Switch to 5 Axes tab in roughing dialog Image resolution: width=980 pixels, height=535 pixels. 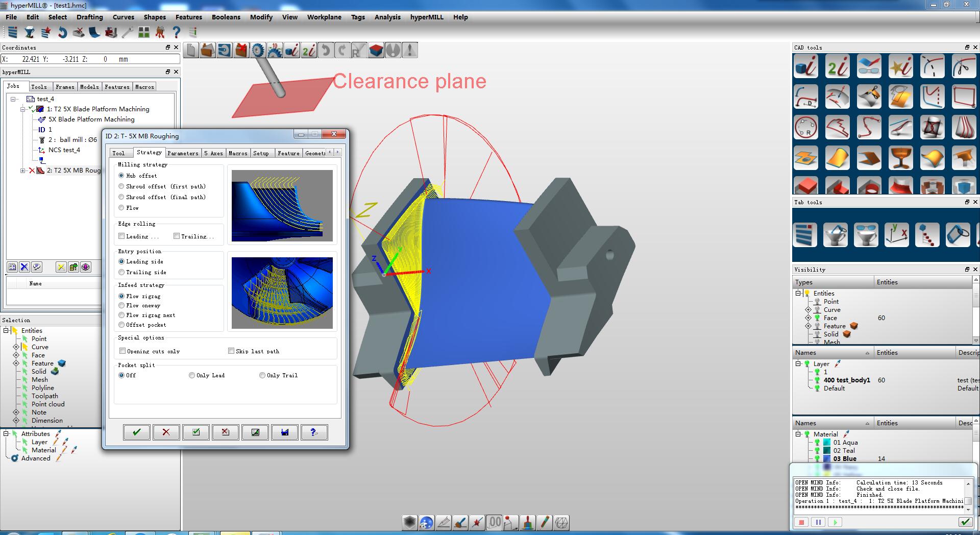213,153
